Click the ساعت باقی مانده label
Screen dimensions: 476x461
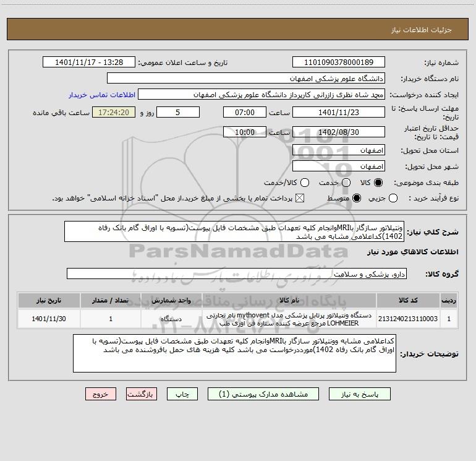coord(61,113)
